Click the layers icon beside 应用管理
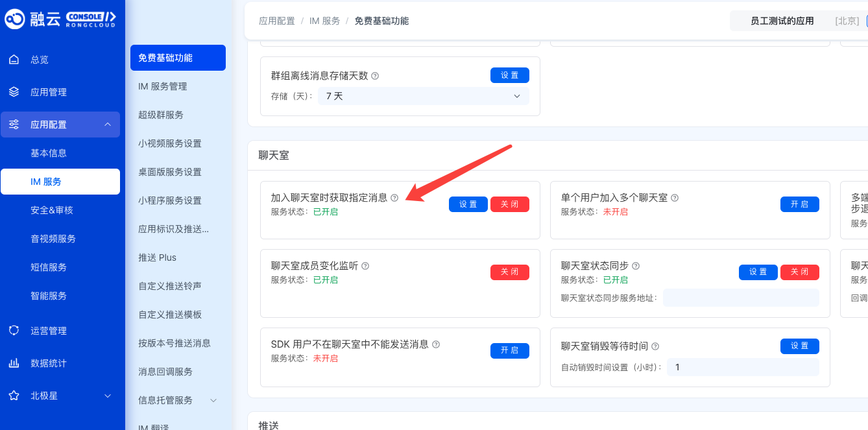The image size is (868, 430). (14, 92)
